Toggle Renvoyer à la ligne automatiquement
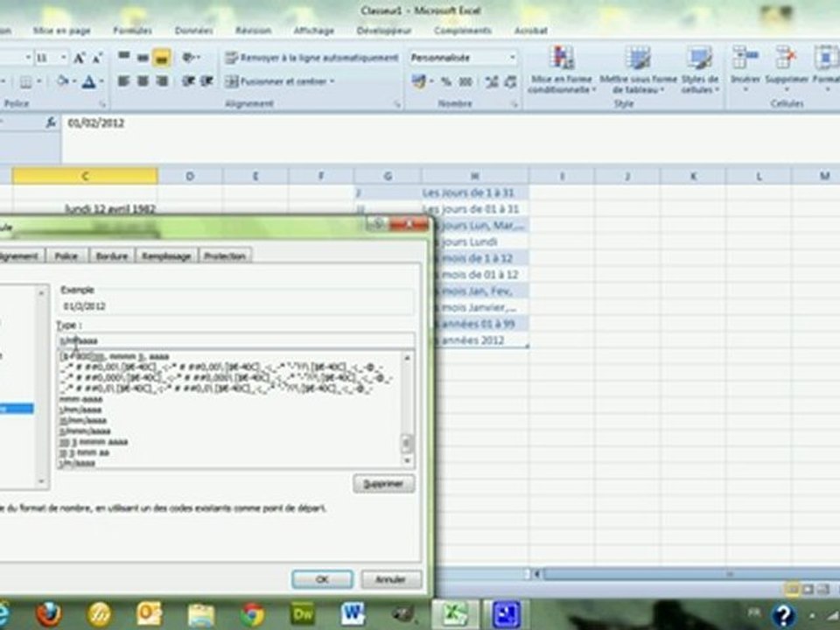Image resolution: width=840 pixels, height=630 pixels. tap(311, 58)
